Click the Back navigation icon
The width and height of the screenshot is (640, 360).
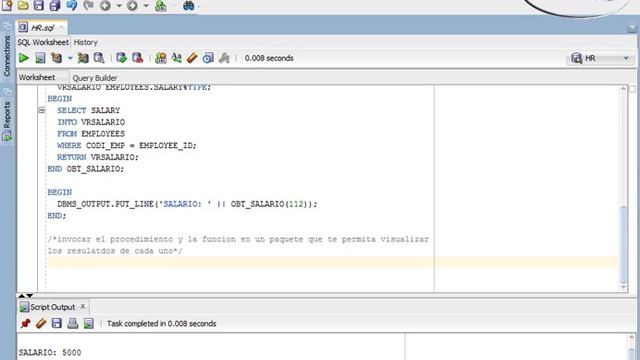point(105,6)
